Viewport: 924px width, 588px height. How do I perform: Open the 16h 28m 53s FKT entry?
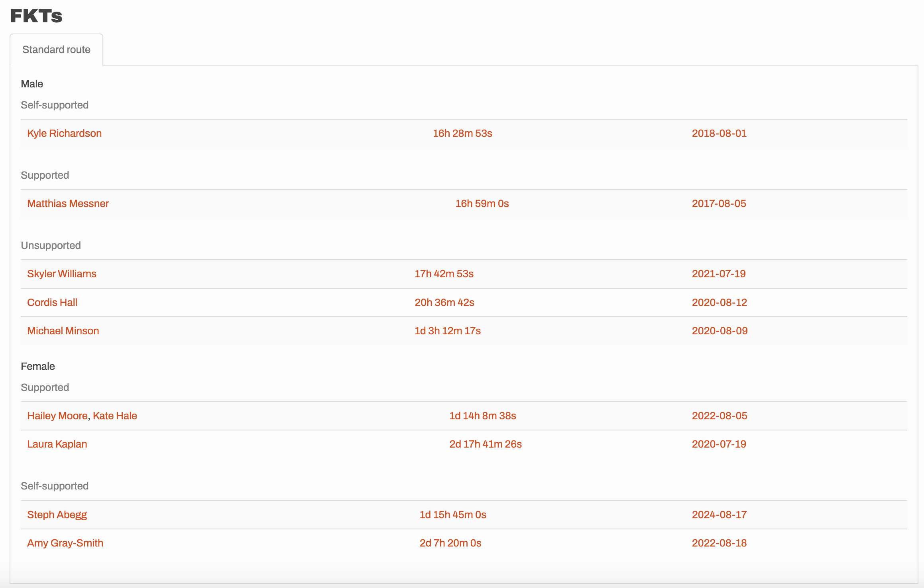(x=462, y=133)
